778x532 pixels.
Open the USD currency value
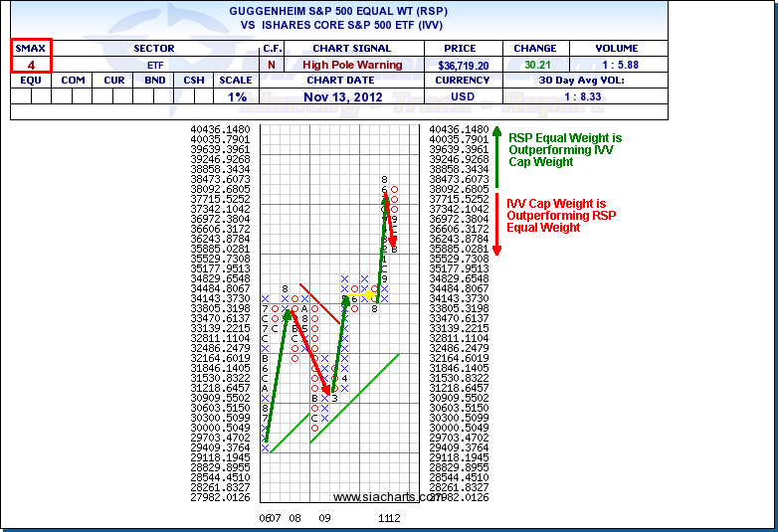coord(463,97)
